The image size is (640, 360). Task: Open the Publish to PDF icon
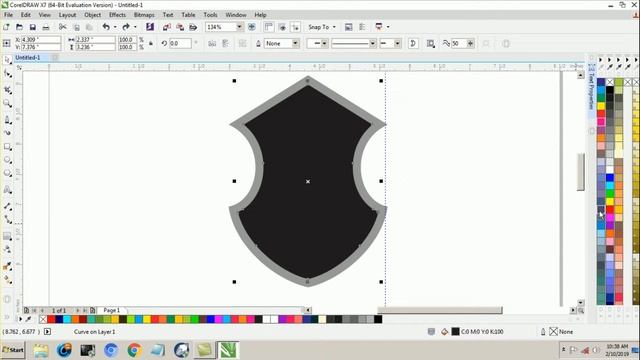pos(193,27)
